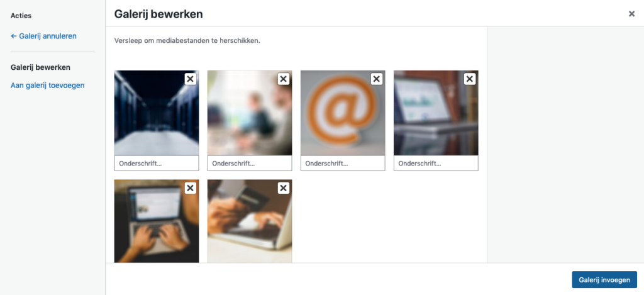The image size is (644, 295).
Task: Remove the blurred meeting photo from gallery
Action: click(284, 79)
